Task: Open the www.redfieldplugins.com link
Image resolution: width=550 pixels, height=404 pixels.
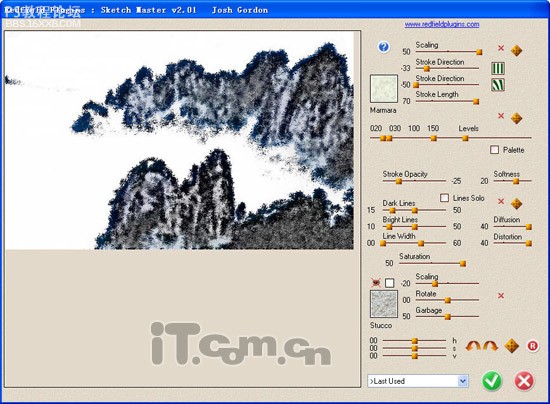Action: pos(442,24)
